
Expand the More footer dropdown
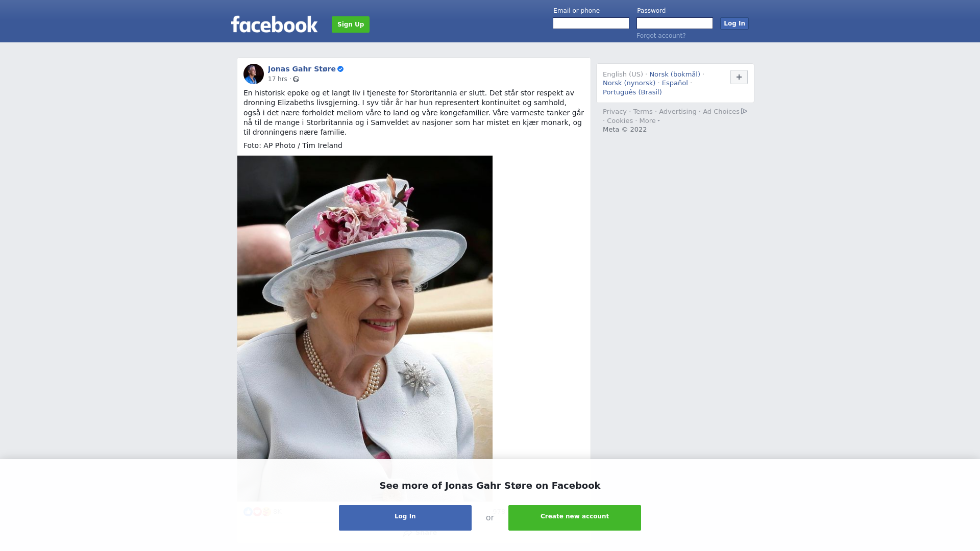[650, 121]
